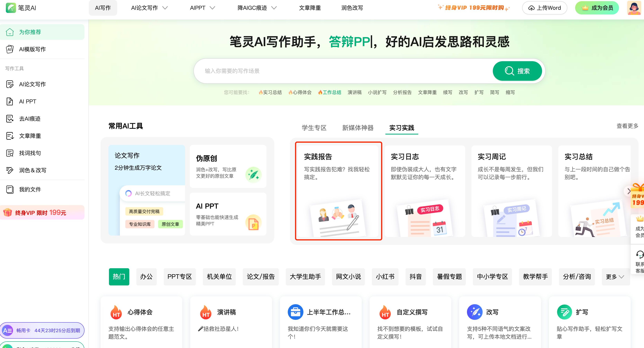Click the user avatar at top right
Image resolution: width=644 pixels, height=348 pixels.
(634, 8)
